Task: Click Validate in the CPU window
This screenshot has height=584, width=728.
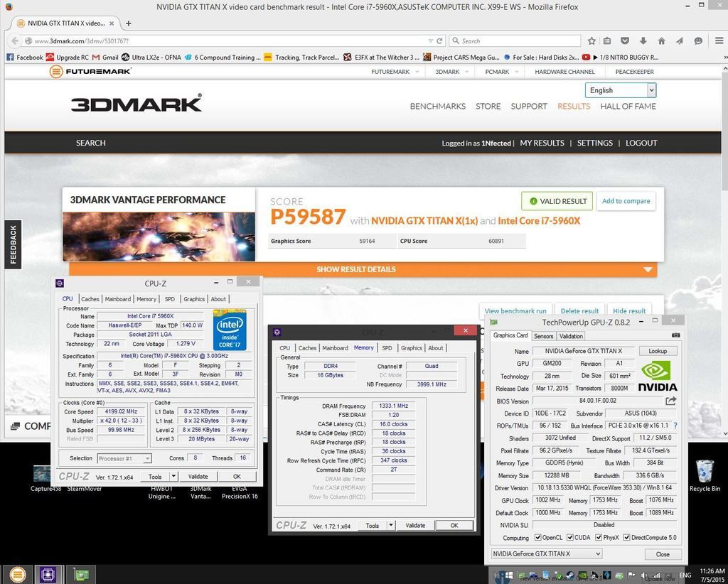Action: click(x=198, y=477)
